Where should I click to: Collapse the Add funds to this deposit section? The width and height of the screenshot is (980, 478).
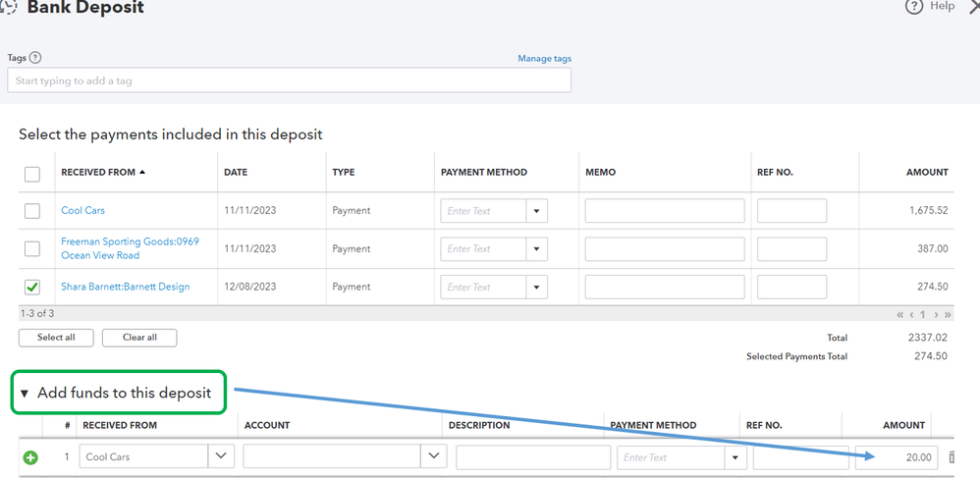(25, 394)
